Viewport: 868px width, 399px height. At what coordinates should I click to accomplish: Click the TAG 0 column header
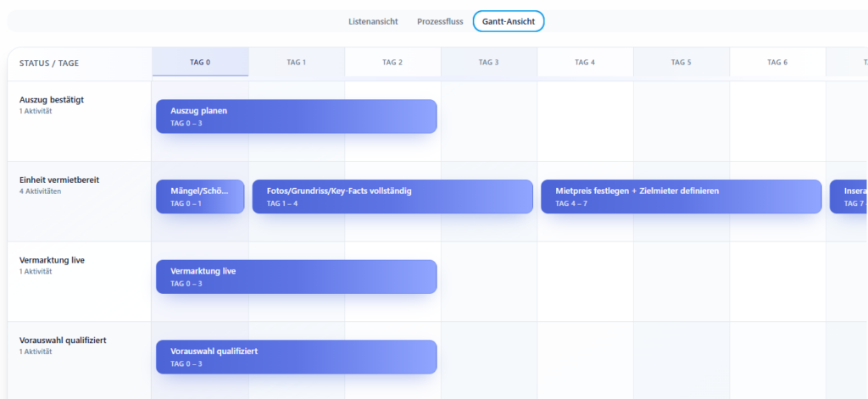click(200, 62)
